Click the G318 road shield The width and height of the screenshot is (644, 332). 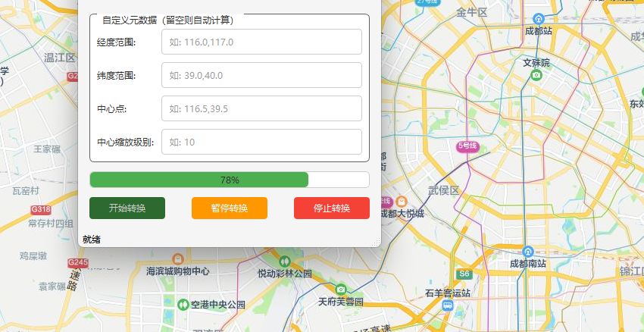click(x=41, y=210)
